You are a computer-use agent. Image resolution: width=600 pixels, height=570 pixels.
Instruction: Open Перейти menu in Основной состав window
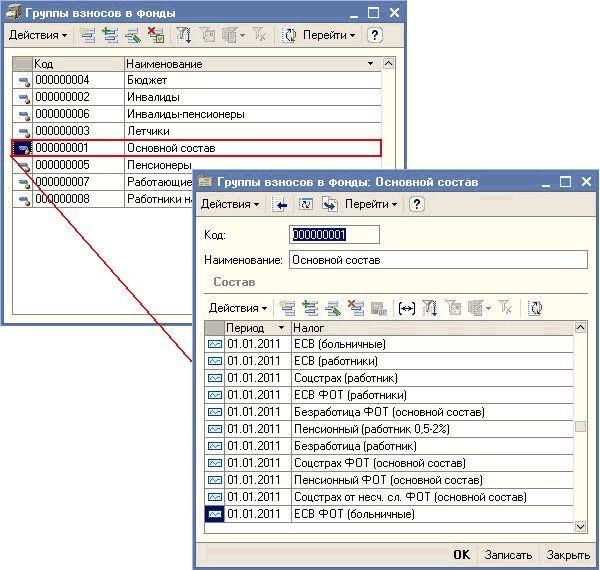click(371, 204)
